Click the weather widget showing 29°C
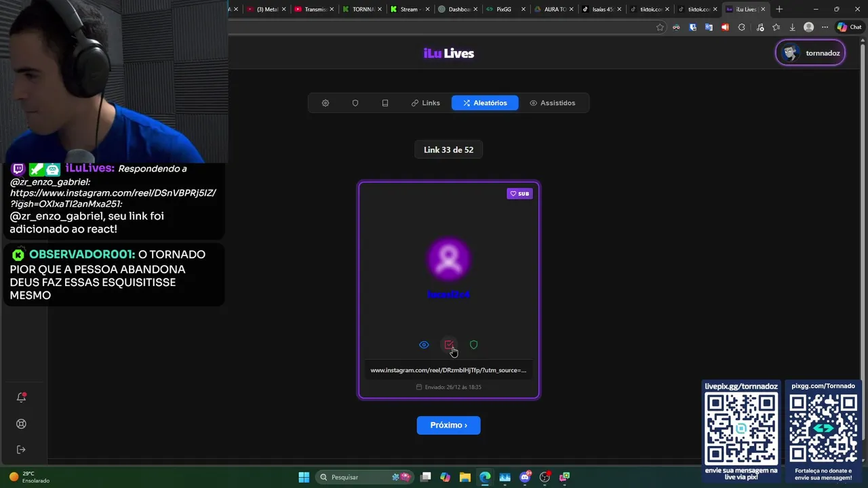 29,477
